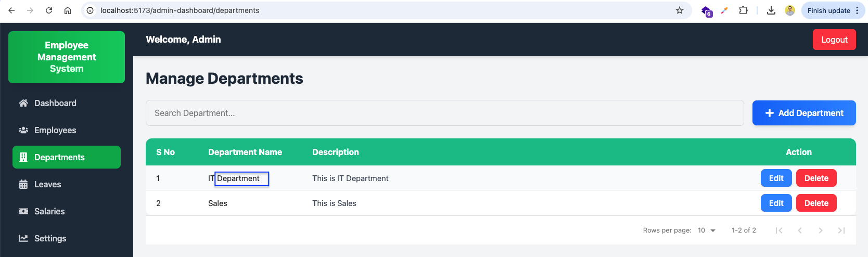Viewport: 868px width, 257px height.
Task: Click the Employees group icon
Action: [23, 130]
